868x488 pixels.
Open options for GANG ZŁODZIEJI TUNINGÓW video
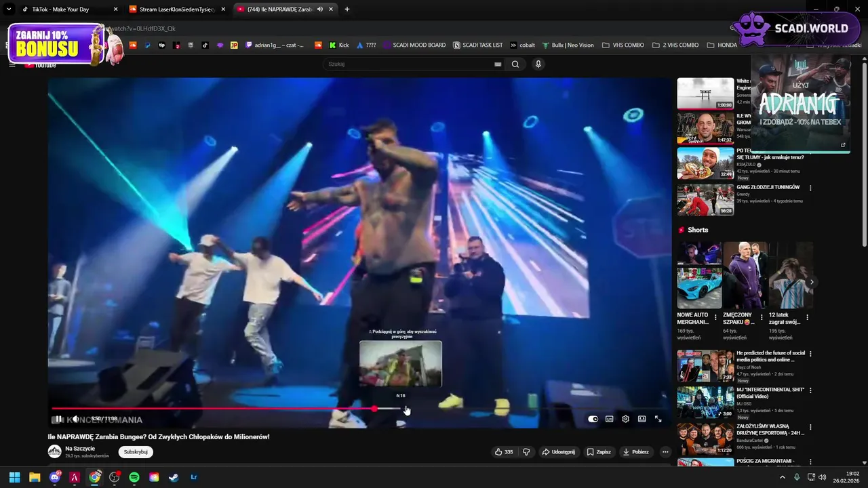810,188
